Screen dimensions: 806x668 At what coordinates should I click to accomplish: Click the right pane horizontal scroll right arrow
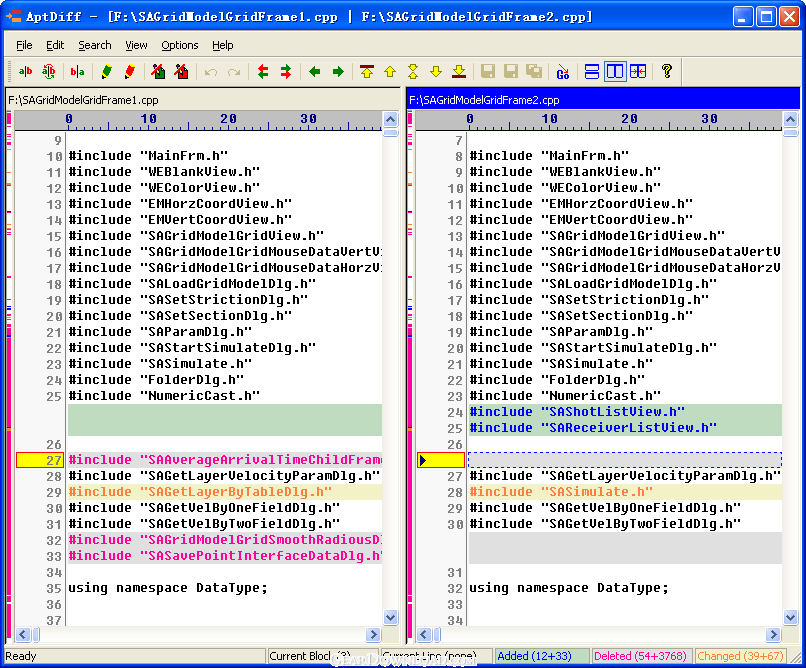click(x=774, y=635)
